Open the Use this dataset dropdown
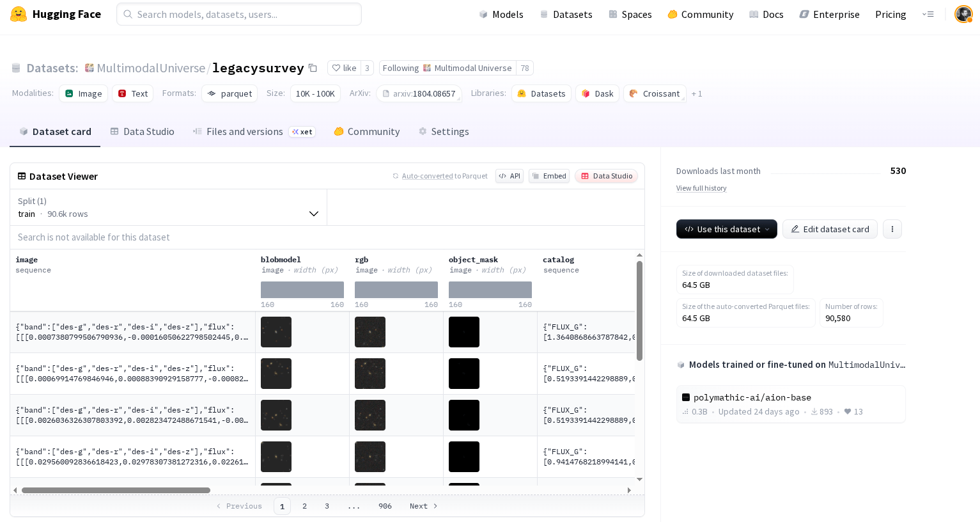Screen dimensions: 980x522 [727, 229]
